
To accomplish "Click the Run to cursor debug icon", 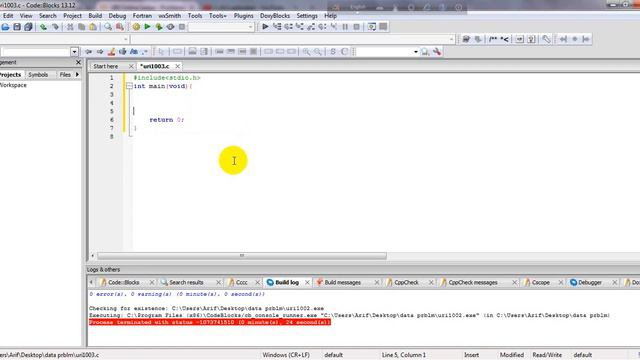I will pyautogui.click(x=277, y=27).
